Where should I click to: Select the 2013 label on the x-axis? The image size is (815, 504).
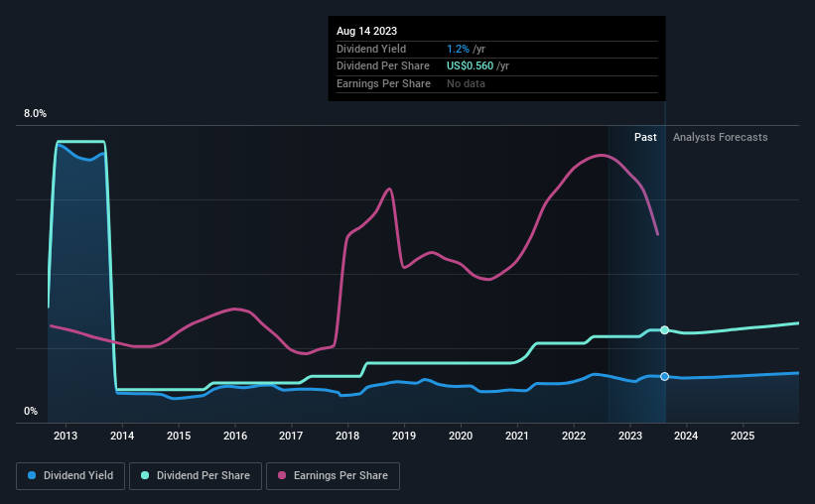tap(66, 436)
